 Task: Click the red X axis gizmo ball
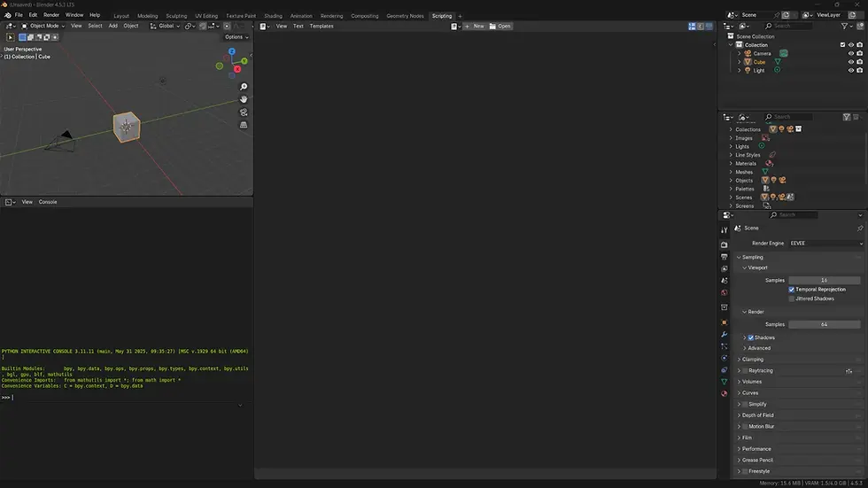[x=237, y=69]
